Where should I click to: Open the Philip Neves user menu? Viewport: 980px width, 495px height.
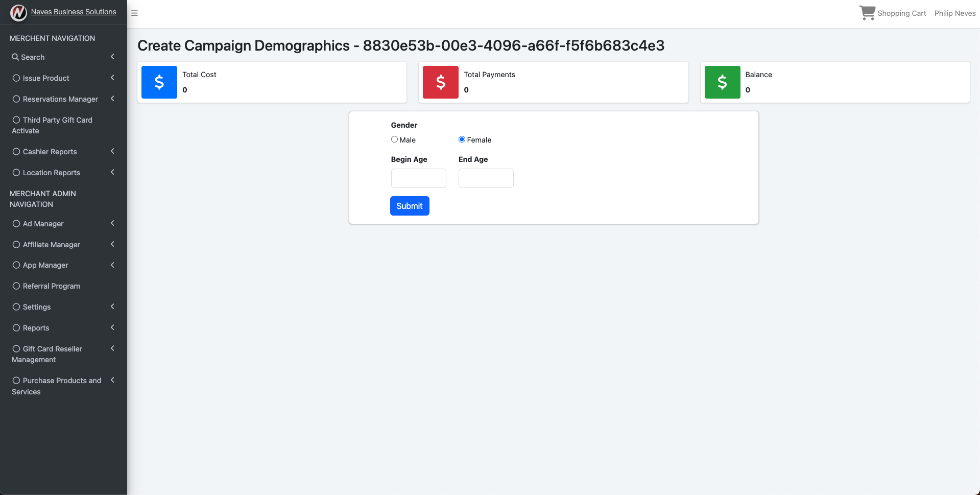(955, 13)
